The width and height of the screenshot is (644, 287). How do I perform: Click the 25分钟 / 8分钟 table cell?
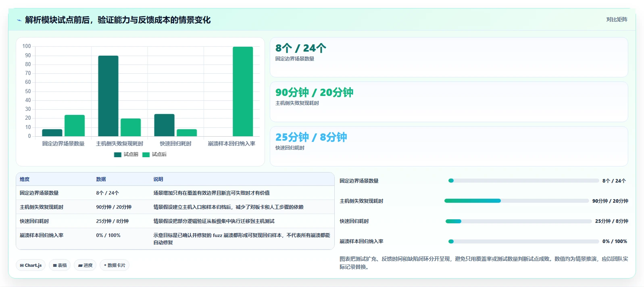[x=112, y=221]
